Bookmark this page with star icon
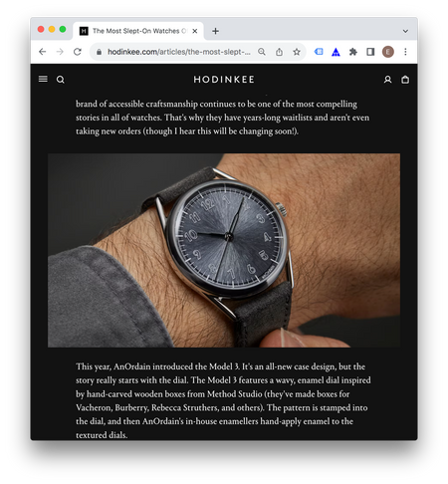Screen dimensions: 448x484 [297, 52]
